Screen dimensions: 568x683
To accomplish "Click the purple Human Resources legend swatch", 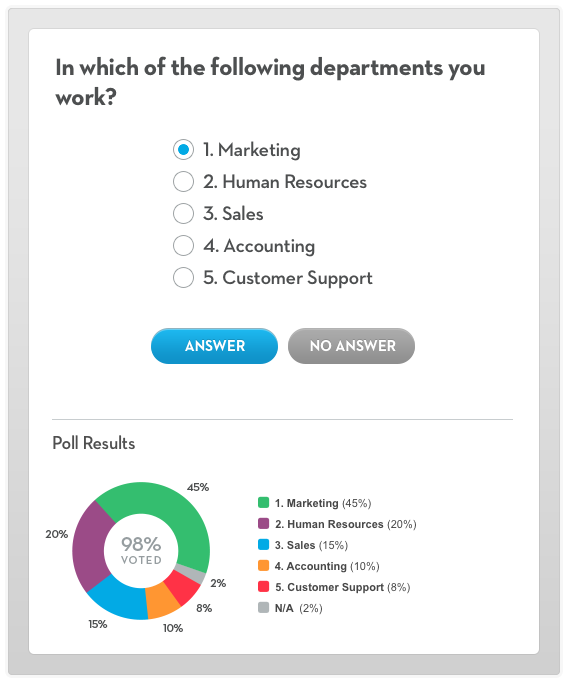I will [264, 524].
